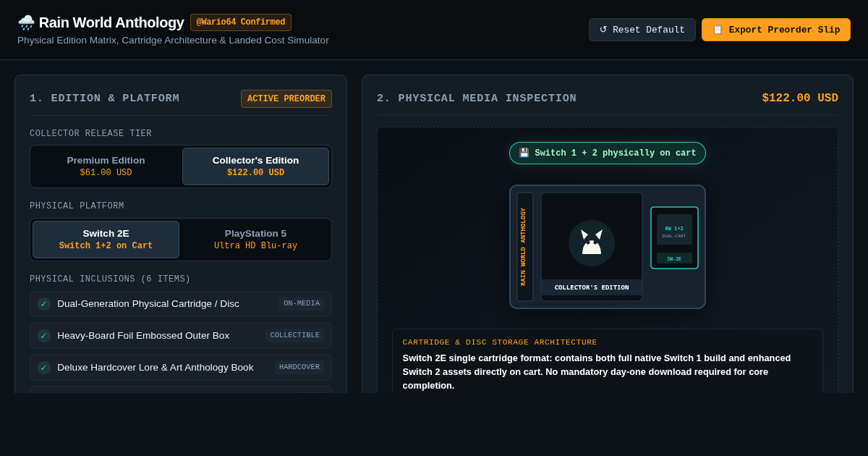The width and height of the screenshot is (868, 456).
Task: Click the @Wario64 Confirmed badge
Action: pyautogui.click(x=241, y=22)
